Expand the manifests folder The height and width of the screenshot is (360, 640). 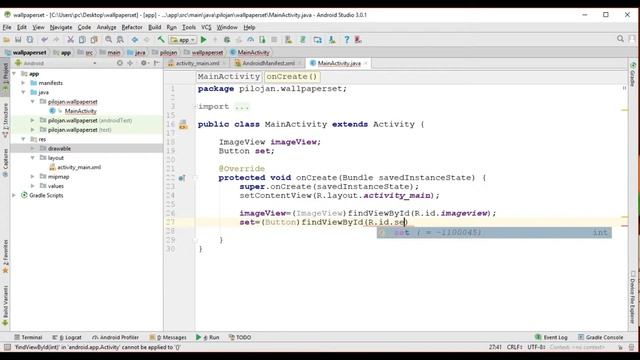coord(23,83)
